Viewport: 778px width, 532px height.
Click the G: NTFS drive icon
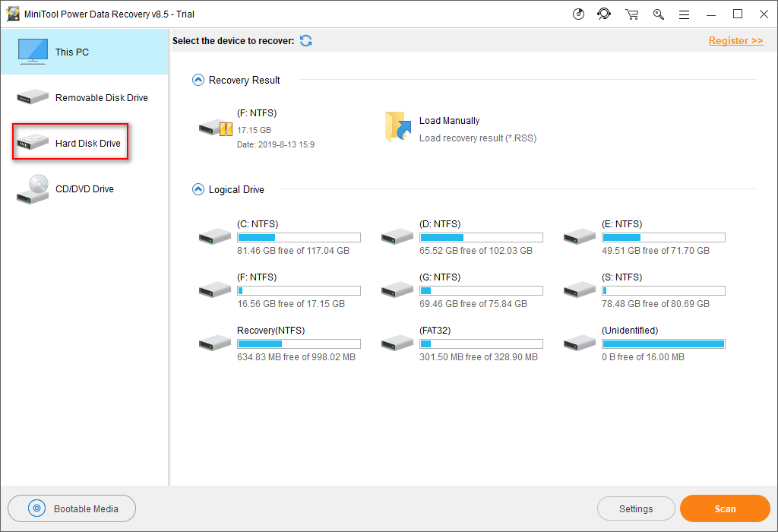point(397,290)
